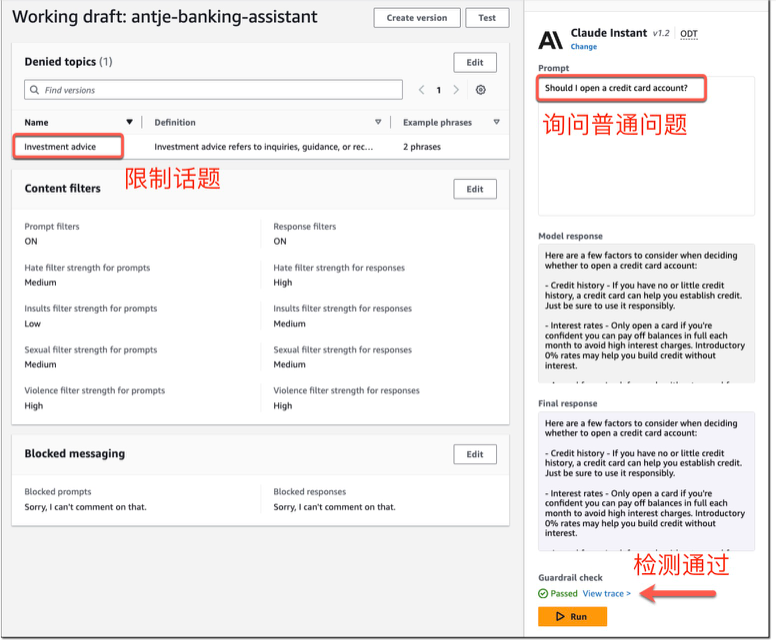Click the Guardrail check label
Screen dimensions: 776x640
point(570,578)
